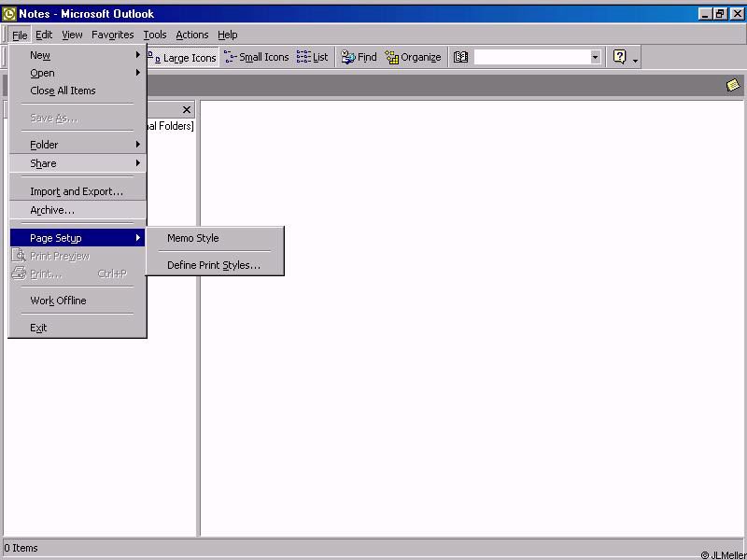Expand the Folder submenu
The height and width of the screenshot is (560, 747).
[x=78, y=145]
